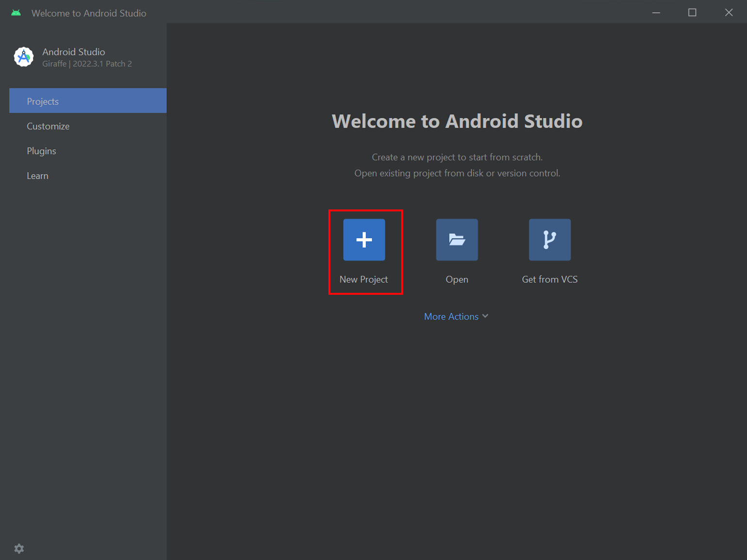Click the Get from VCS branch icon

pyautogui.click(x=550, y=240)
